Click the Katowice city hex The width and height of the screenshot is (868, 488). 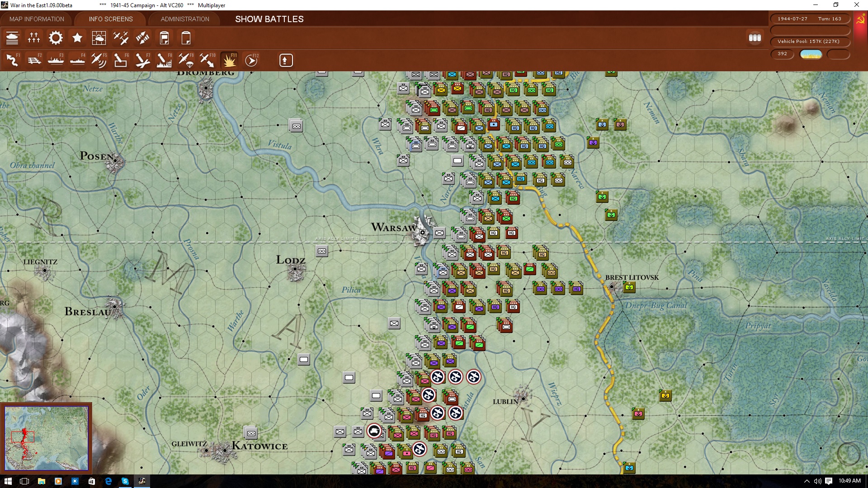point(225,450)
